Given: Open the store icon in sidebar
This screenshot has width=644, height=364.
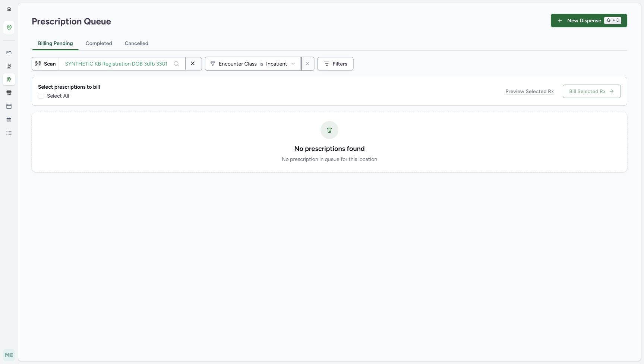Looking at the screenshot, I should tap(9, 93).
